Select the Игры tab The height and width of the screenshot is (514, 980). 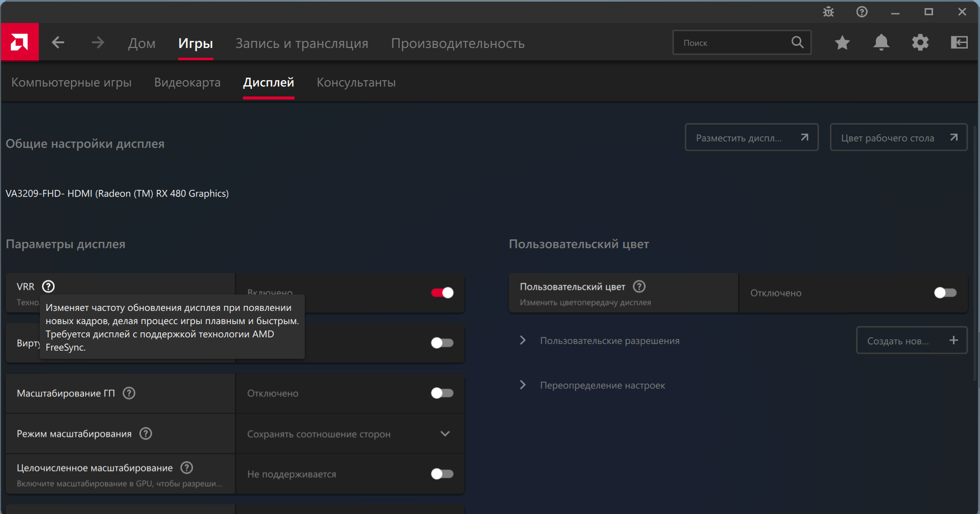(195, 43)
